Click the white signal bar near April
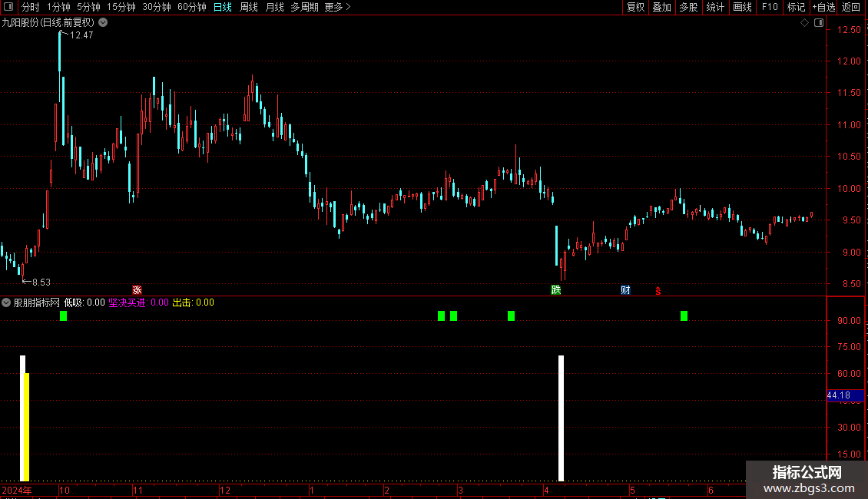The image size is (868, 499). click(x=561, y=418)
